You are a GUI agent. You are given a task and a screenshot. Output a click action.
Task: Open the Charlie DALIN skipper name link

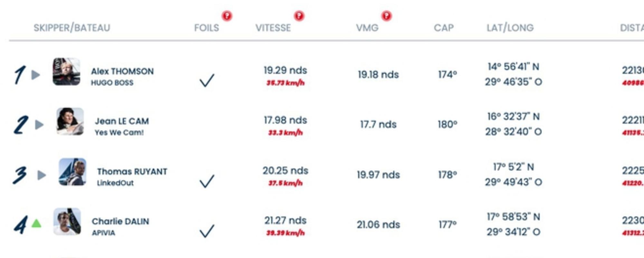(x=120, y=222)
